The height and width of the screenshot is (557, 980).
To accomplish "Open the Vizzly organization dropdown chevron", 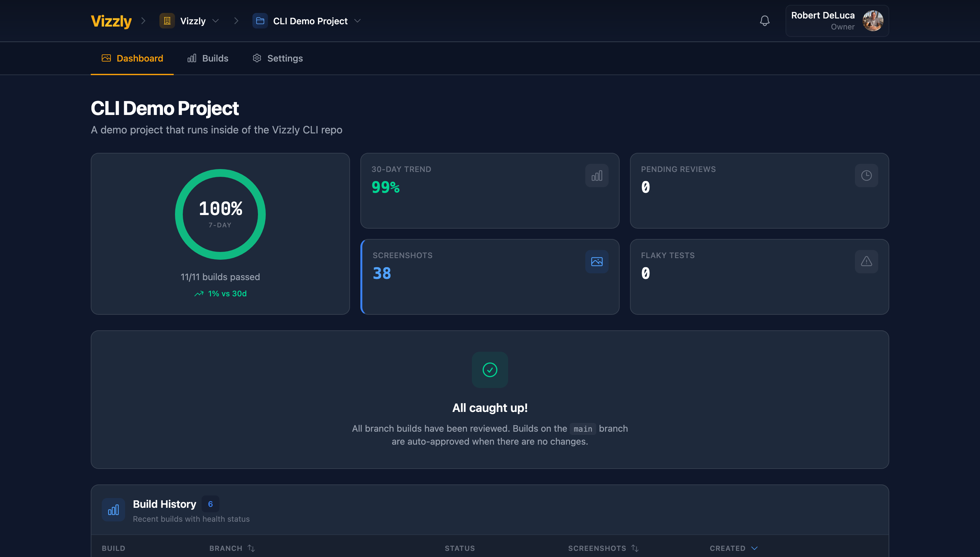I will tap(216, 21).
